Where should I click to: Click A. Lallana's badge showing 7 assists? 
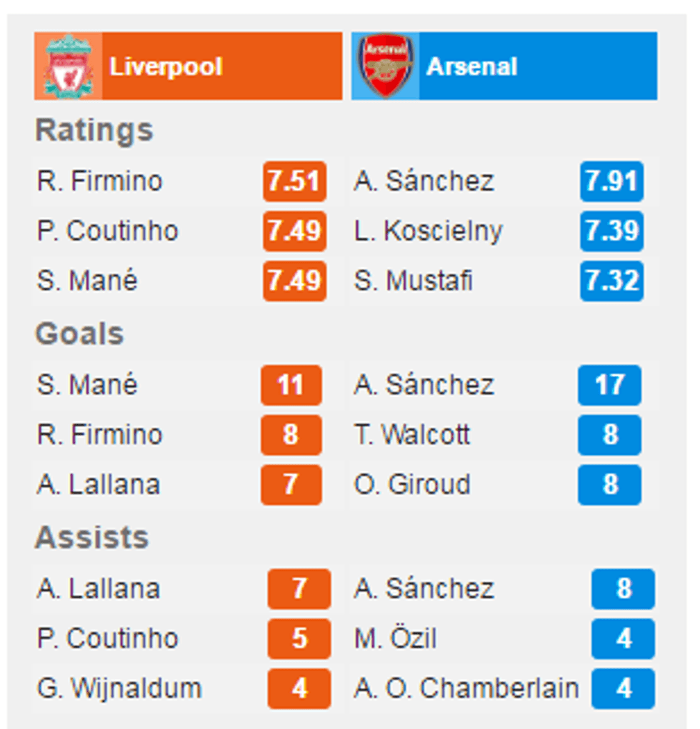click(x=299, y=589)
